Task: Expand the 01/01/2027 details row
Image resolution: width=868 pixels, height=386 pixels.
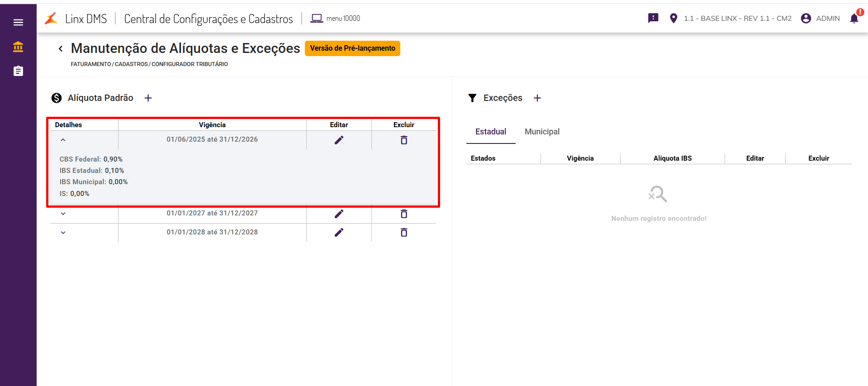Action: [63, 214]
